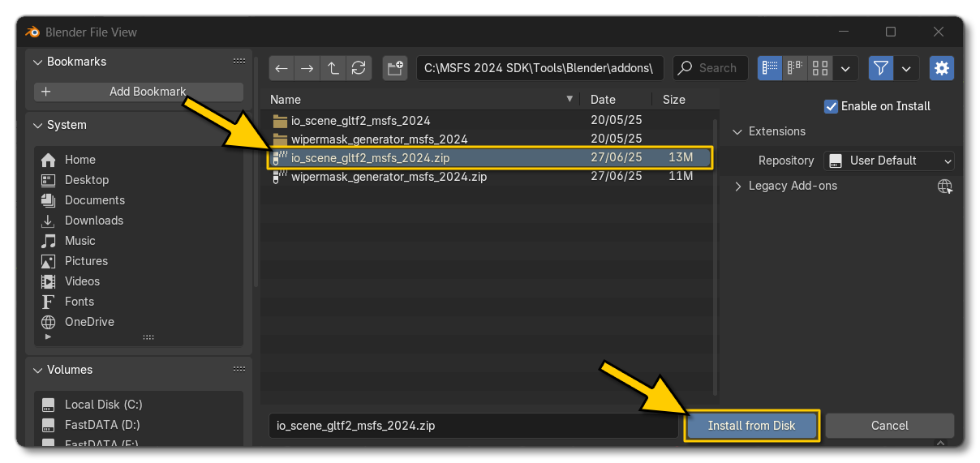Go forward to next folder

tap(307, 68)
